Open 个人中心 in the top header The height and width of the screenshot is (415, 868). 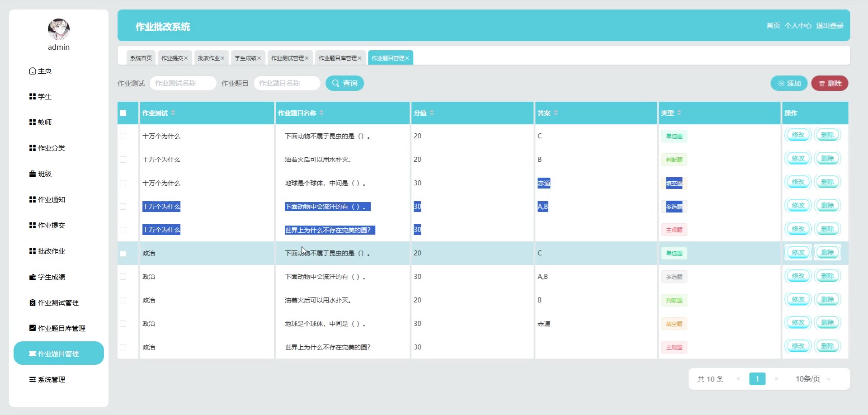click(x=798, y=26)
